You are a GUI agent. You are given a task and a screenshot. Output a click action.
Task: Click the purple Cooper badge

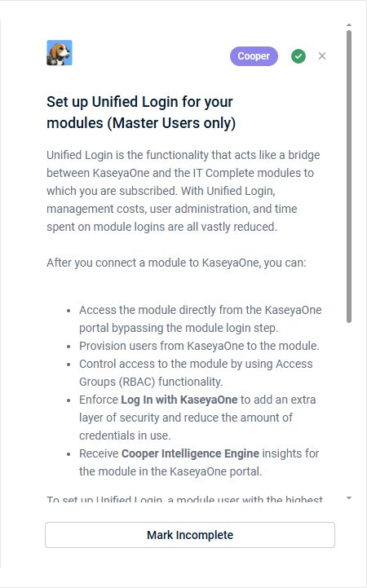coord(254,56)
